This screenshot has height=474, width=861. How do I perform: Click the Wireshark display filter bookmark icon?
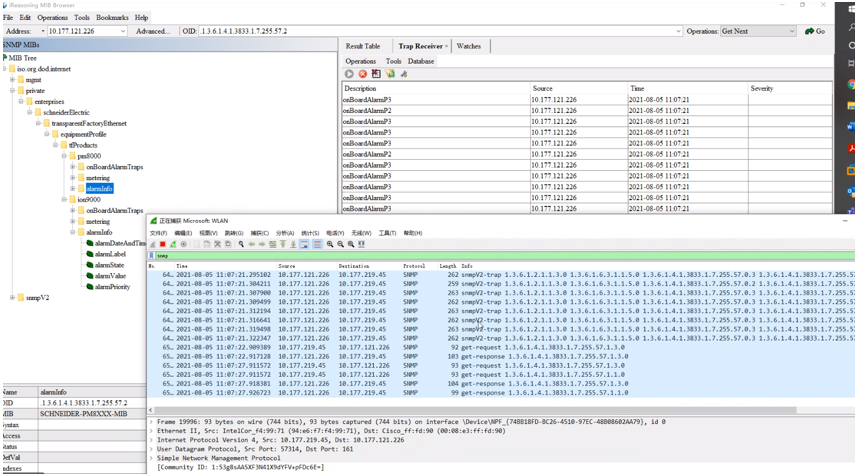(152, 255)
